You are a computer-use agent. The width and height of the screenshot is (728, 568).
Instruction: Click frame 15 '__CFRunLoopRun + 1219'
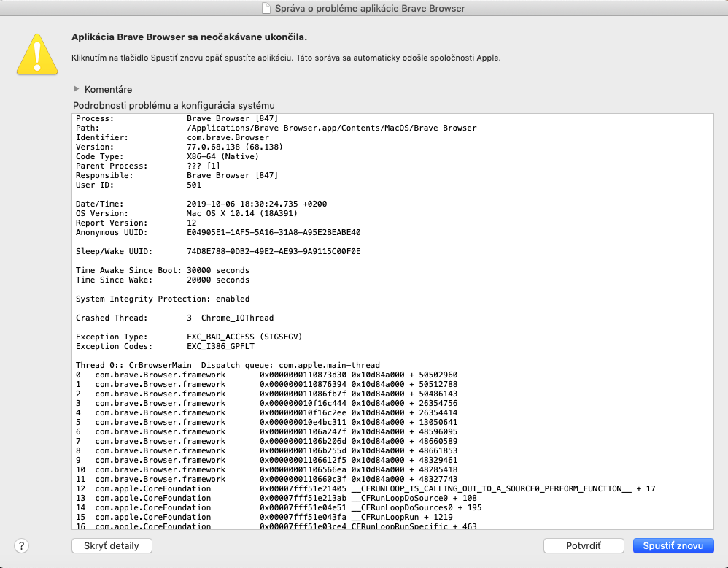click(x=402, y=518)
